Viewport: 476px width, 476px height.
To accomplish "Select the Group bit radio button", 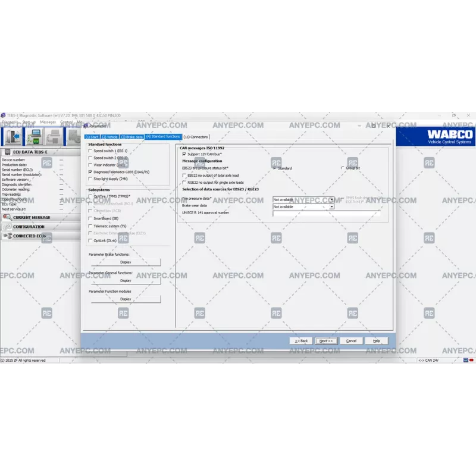I will [343, 168].
